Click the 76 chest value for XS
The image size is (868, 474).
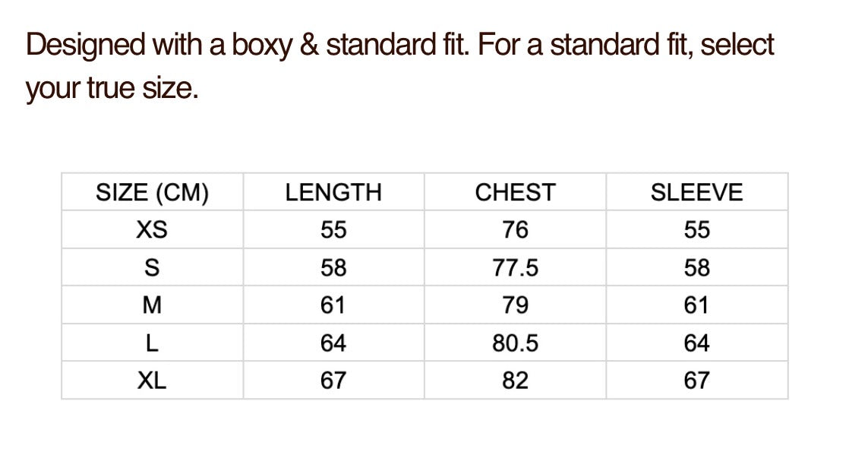(x=515, y=229)
